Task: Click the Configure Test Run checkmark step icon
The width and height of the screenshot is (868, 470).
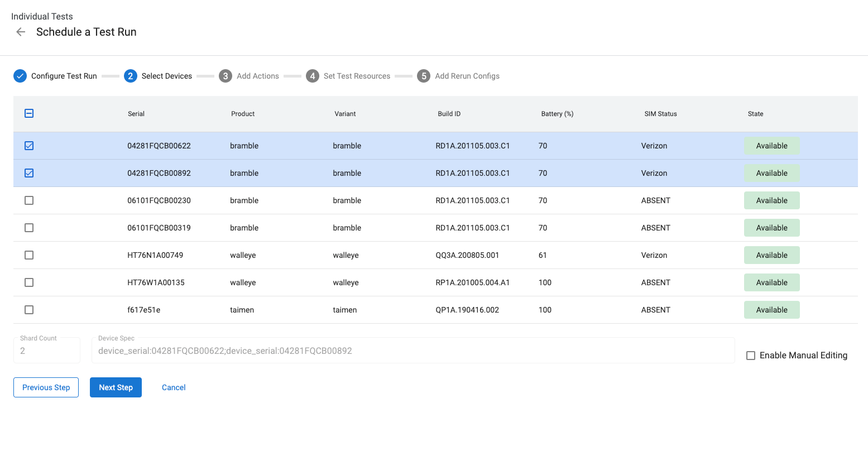Action: click(x=20, y=76)
